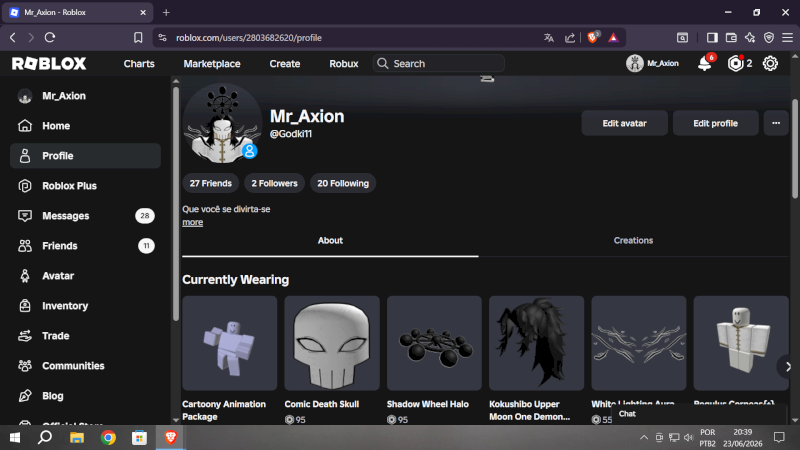The width and height of the screenshot is (800, 450).
Task: Open the profile three-dots more menu
Action: pos(776,123)
